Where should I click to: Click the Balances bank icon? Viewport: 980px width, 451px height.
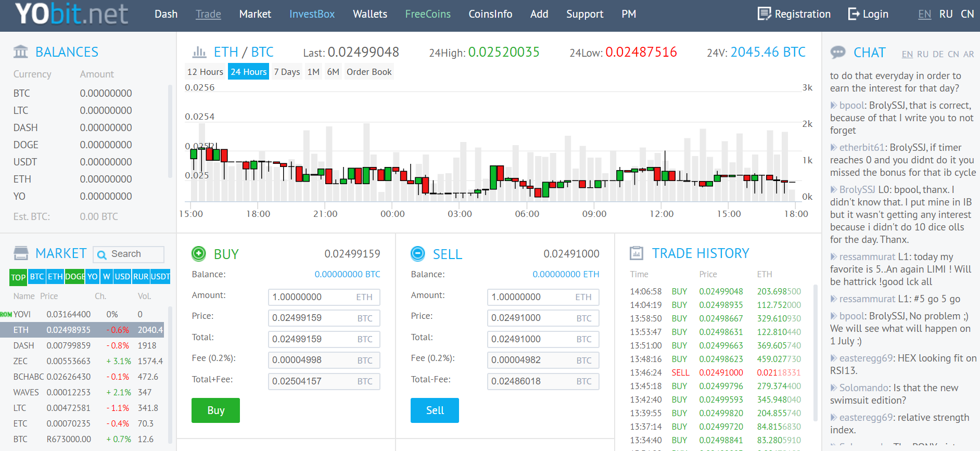[21, 51]
